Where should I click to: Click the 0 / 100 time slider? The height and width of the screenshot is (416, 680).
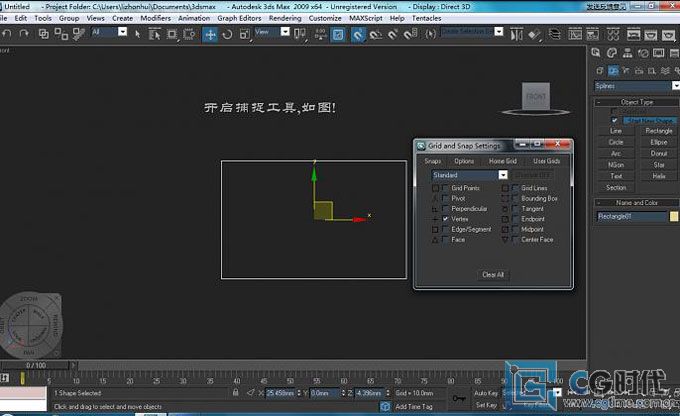(36, 365)
